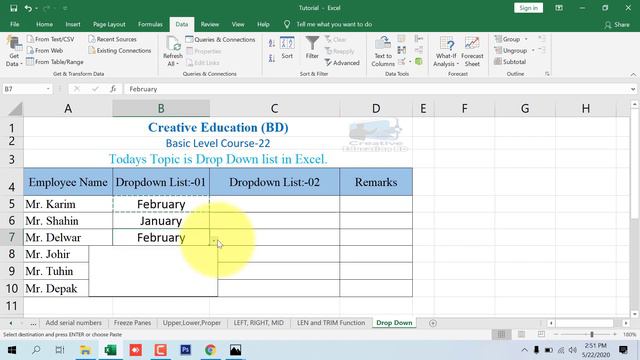Screen dimensions: 640x360
Task: Zoom in with the plus button
Action: point(615,334)
